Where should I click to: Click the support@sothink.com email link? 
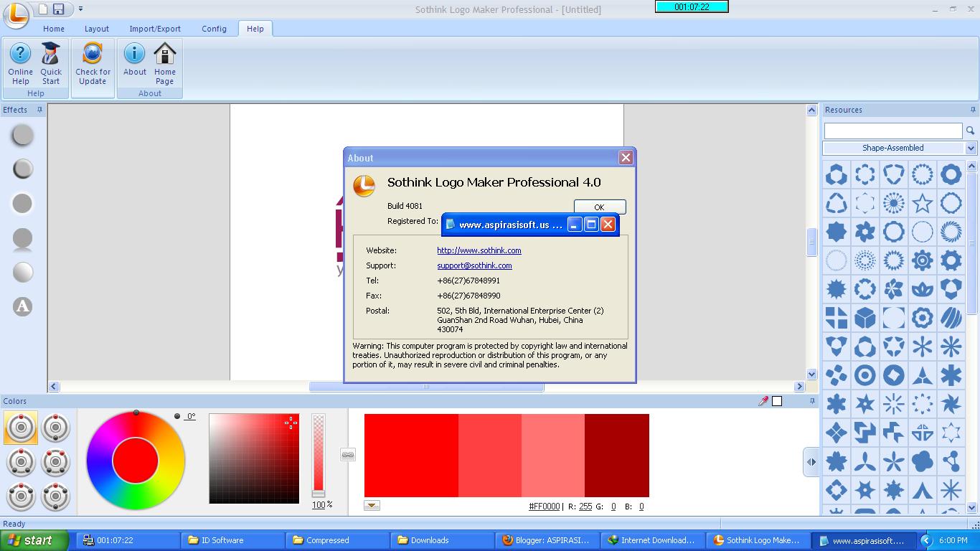coord(474,265)
